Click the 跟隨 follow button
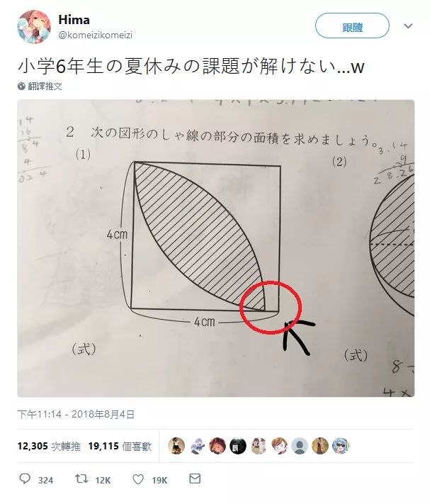Viewport: 430px width, 504px height. 352,26
